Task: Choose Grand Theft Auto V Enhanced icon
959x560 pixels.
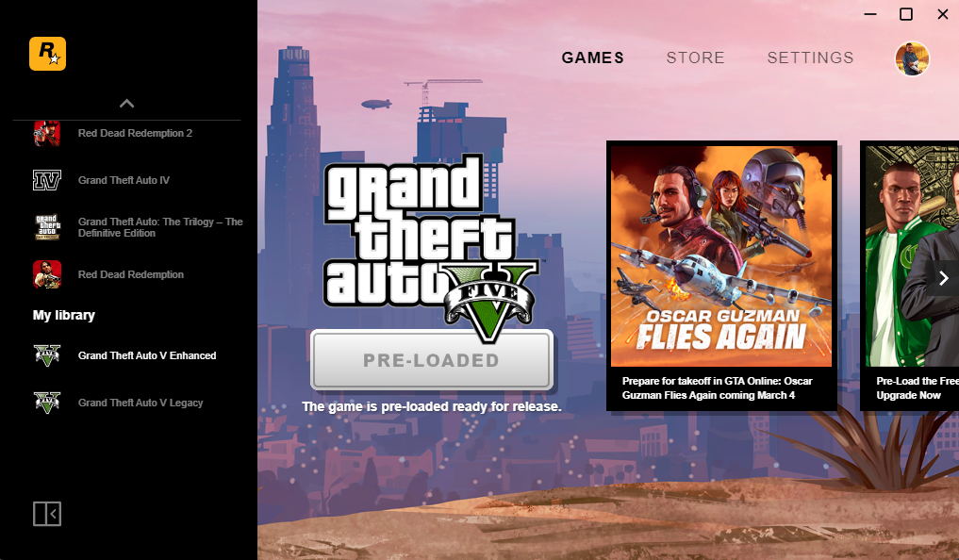Action: (x=47, y=355)
